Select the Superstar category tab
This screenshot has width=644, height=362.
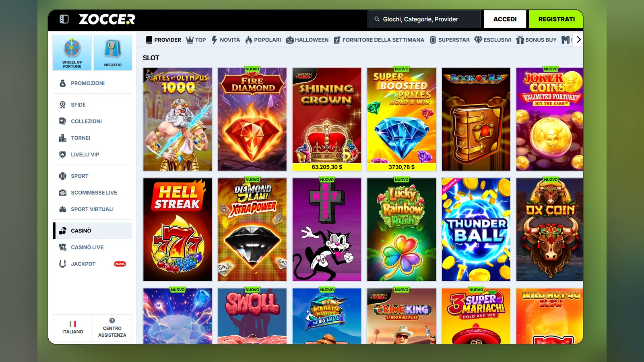pos(449,40)
